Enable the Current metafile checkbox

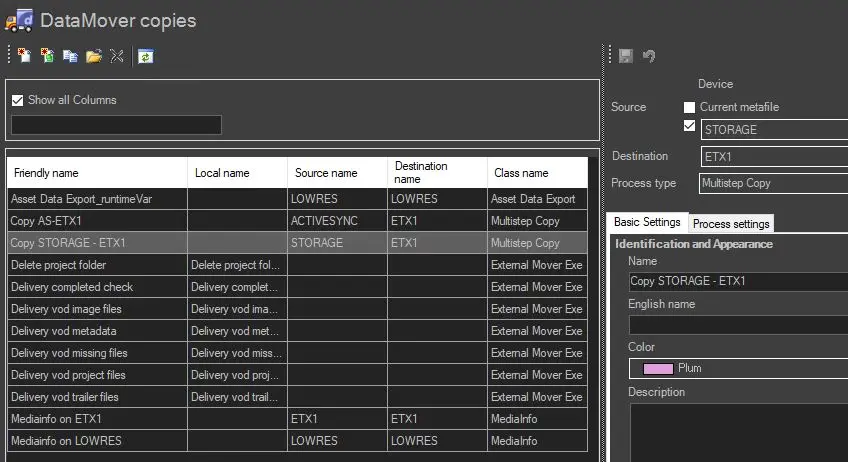click(688, 107)
